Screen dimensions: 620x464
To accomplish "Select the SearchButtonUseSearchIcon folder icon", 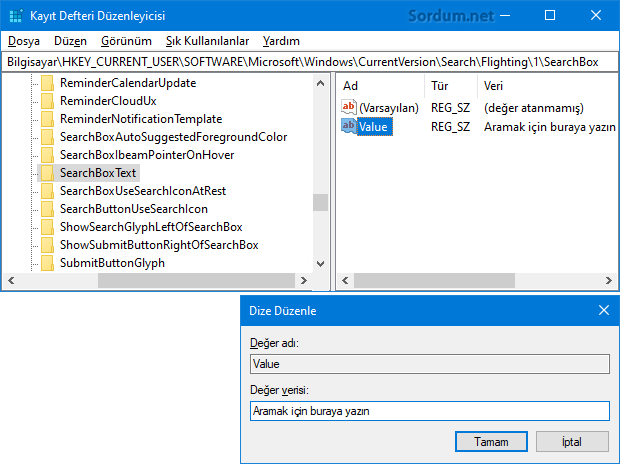I will [x=47, y=209].
